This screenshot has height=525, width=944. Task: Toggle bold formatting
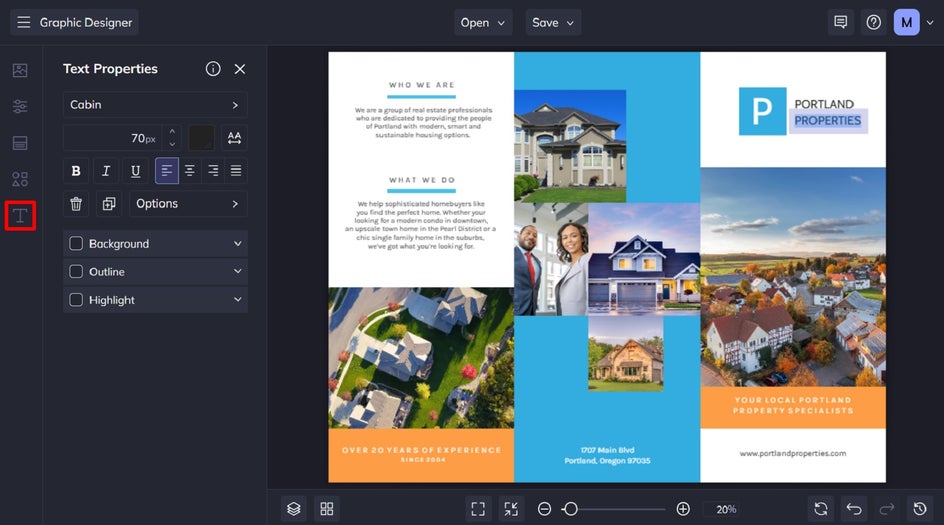[76, 171]
